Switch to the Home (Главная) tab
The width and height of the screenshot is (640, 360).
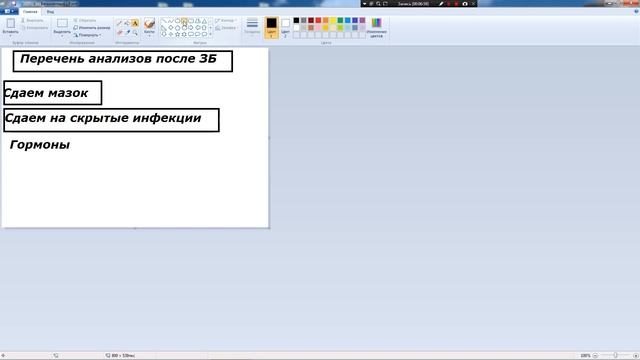click(x=30, y=11)
